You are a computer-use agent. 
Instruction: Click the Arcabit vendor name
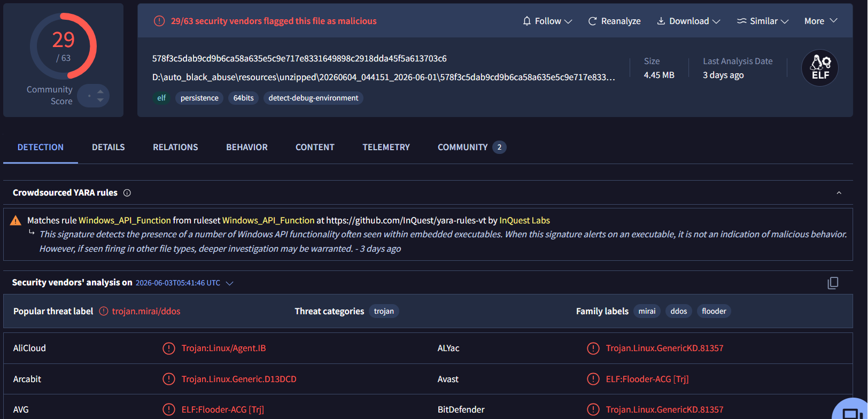point(27,379)
